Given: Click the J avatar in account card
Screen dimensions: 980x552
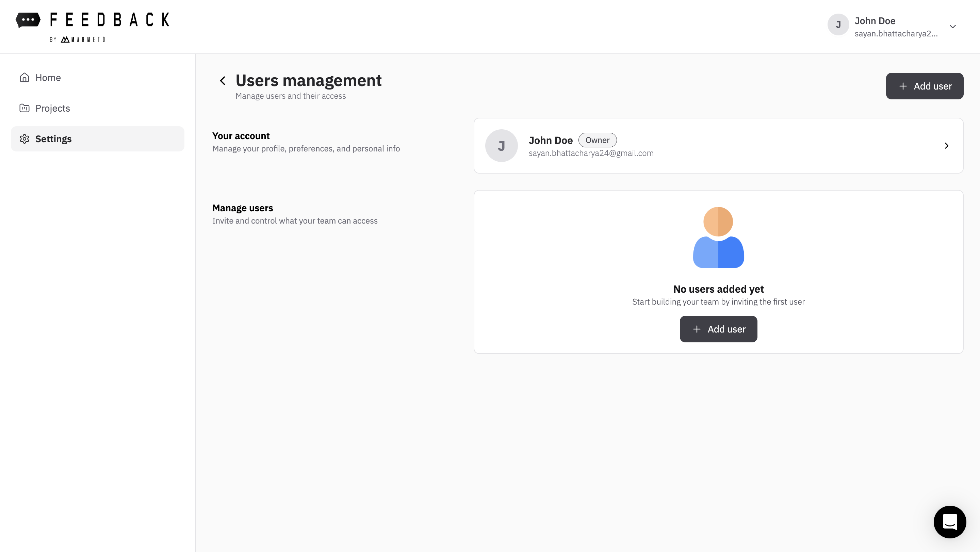Looking at the screenshot, I should pyautogui.click(x=501, y=145).
